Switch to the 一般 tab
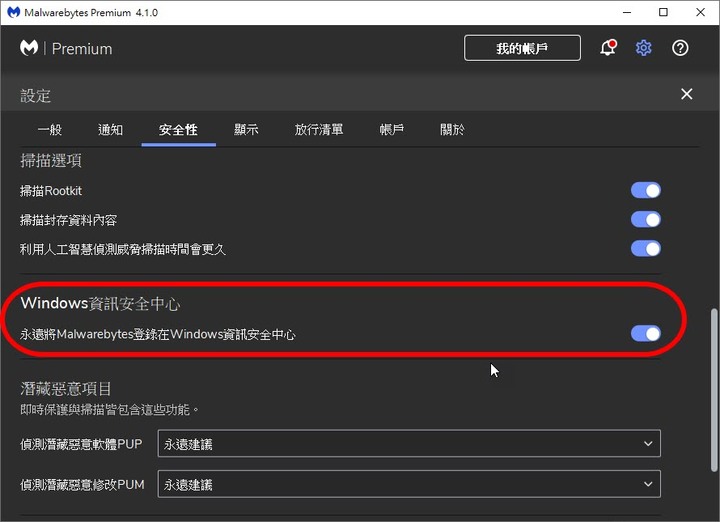Viewport: 720px width, 522px height. (x=50, y=130)
